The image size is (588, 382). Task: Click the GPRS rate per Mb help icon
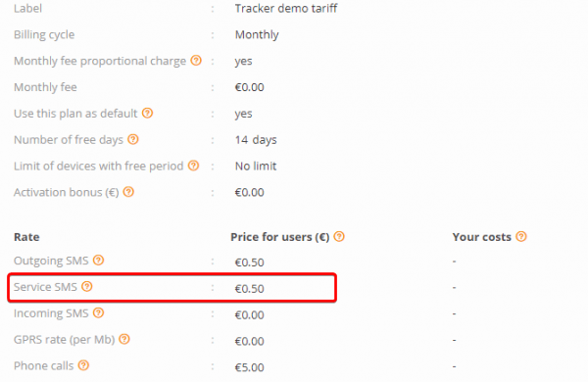pyautogui.click(x=124, y=339)
